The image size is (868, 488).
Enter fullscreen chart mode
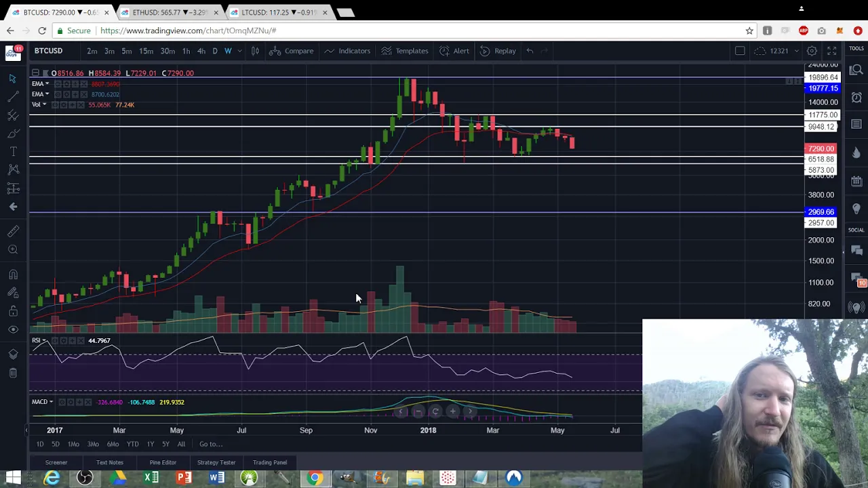[x=831, y=51]
